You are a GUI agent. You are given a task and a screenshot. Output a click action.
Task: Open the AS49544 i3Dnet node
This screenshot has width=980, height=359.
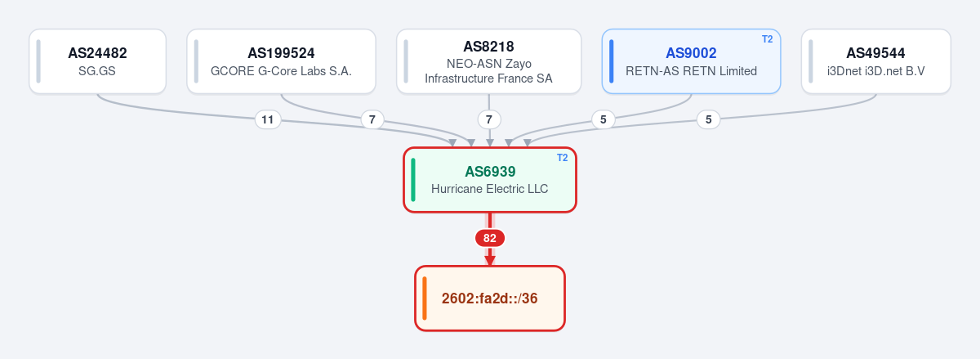click(x=875, y=61)
